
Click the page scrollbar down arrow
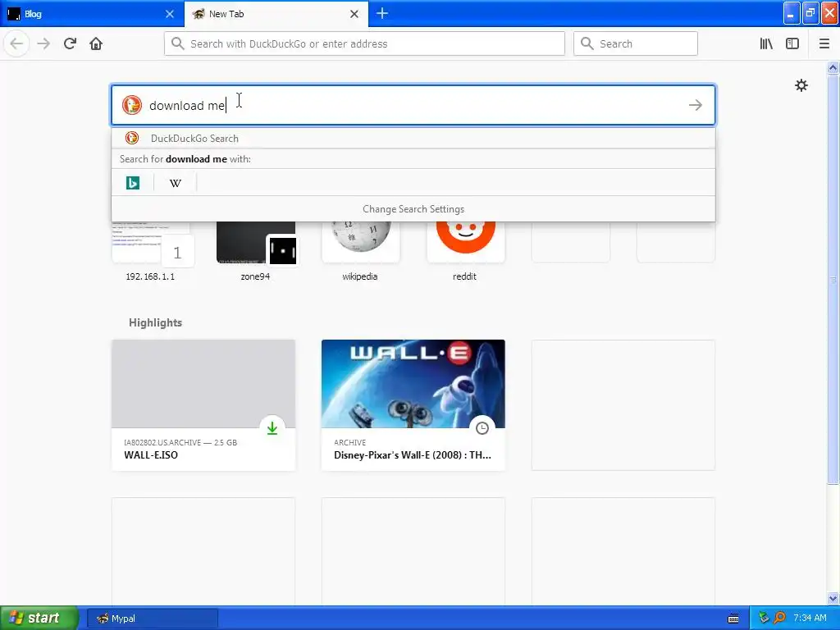point(833,598)
